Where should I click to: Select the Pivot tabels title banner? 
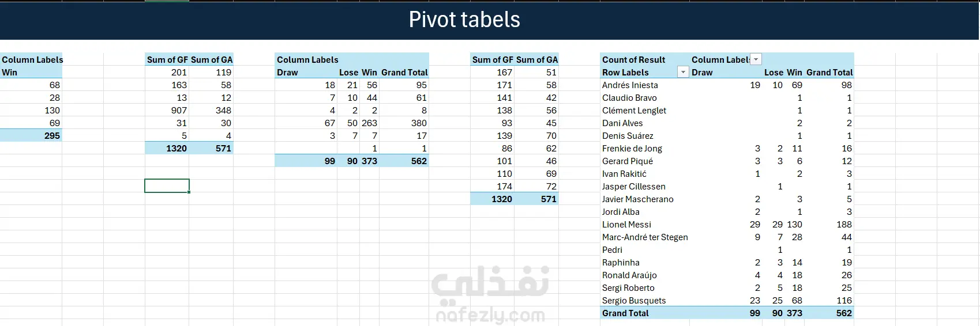(464, 20)
